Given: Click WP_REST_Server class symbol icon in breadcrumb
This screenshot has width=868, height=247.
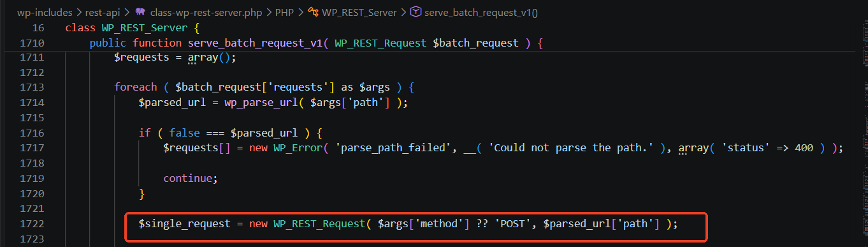Looking at the screenshot, I should (313, 12).
